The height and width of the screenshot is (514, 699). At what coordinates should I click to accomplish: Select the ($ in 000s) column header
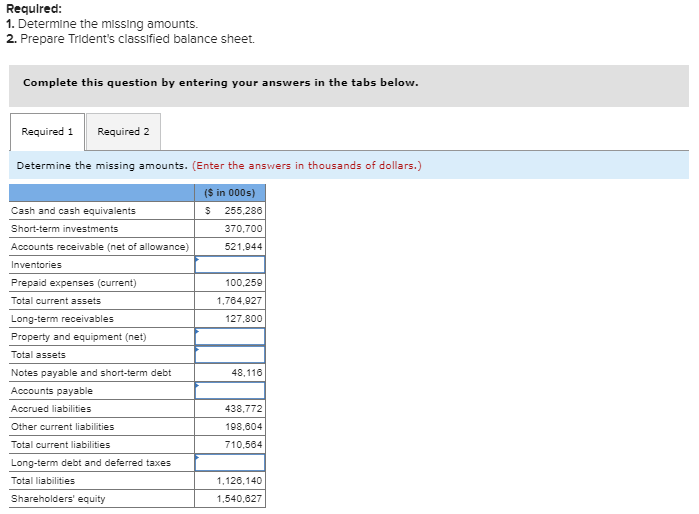coord(230,193)
